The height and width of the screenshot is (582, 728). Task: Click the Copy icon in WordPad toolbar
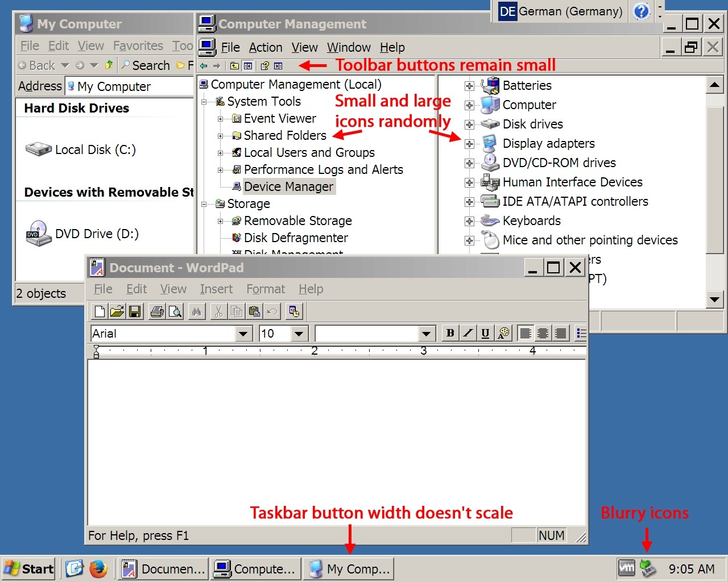pos(236,311)
